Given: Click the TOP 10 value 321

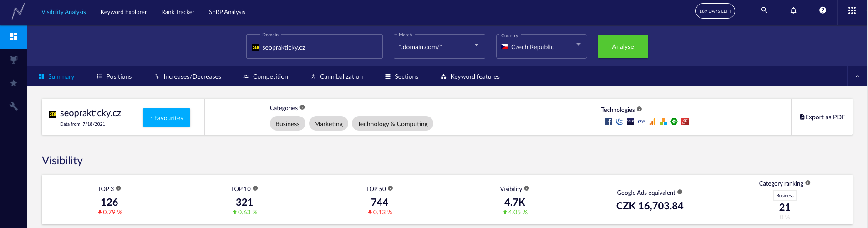Looking at the screenshot, I should tap(244, 202).
